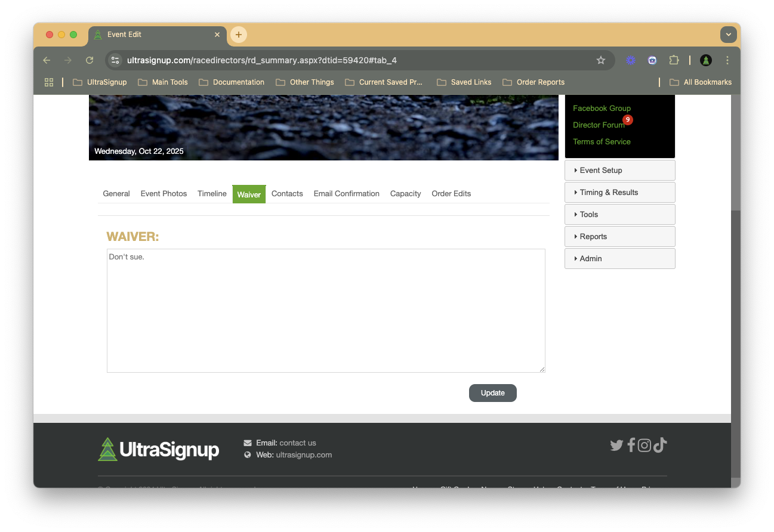Viewport: 774px width, 532px height.
Task: Bookmark this page with the star icon
Action: (601, 60)
